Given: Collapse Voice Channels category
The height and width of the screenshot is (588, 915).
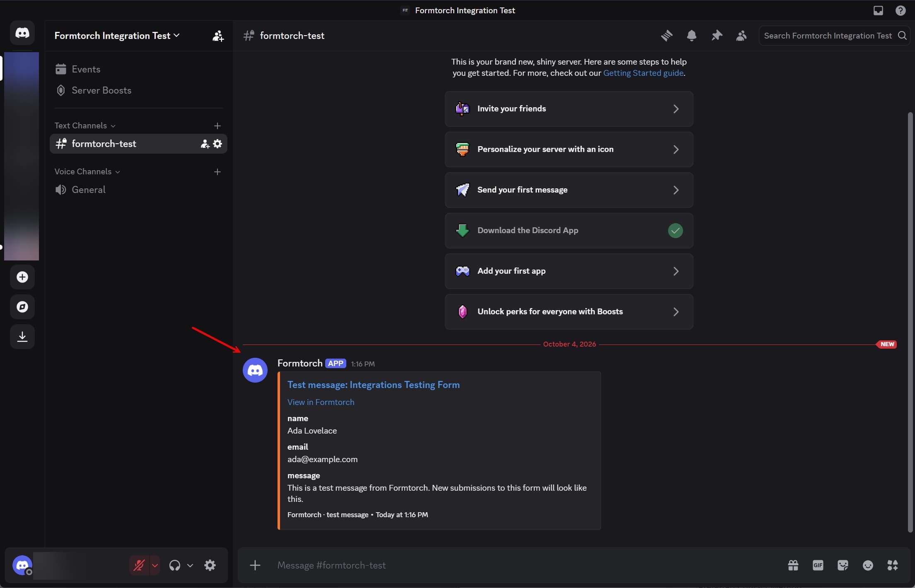Looking at the screenshot, I should (87, 171).
